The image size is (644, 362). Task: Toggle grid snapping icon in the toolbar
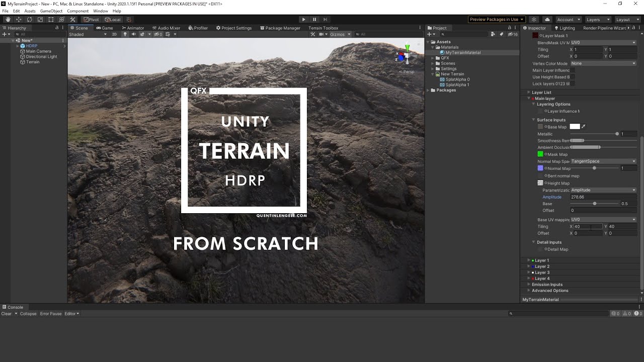coord(129,20)
